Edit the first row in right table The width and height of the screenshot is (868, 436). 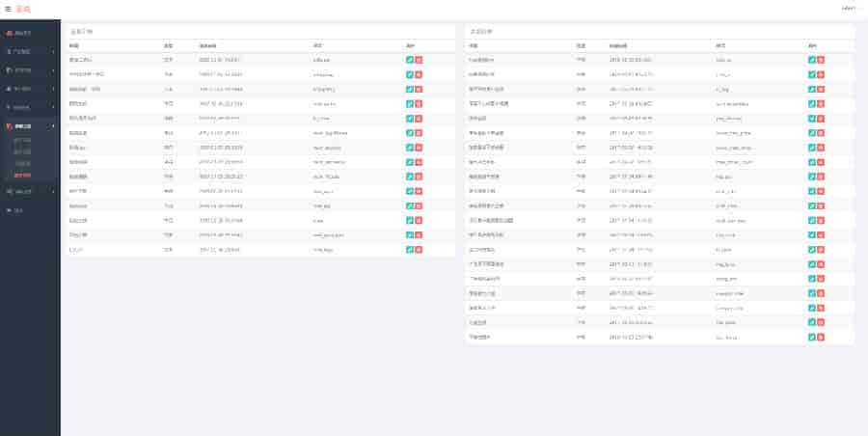811,60
